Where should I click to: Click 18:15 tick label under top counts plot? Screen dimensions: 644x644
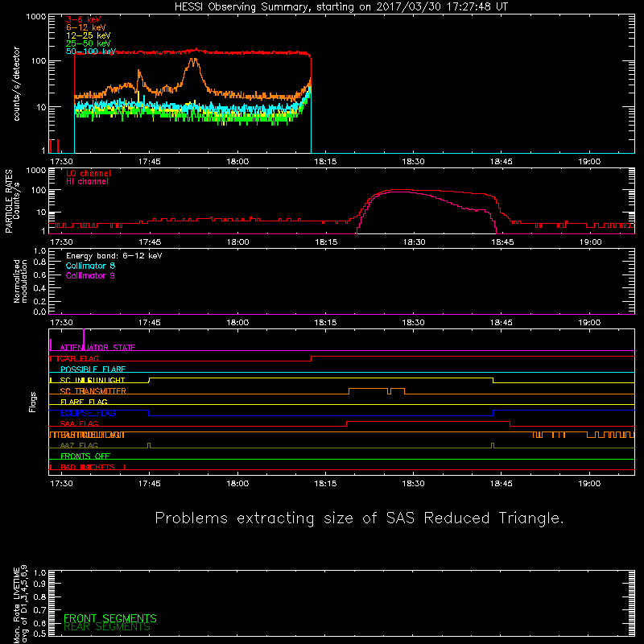tap(325, 162)
